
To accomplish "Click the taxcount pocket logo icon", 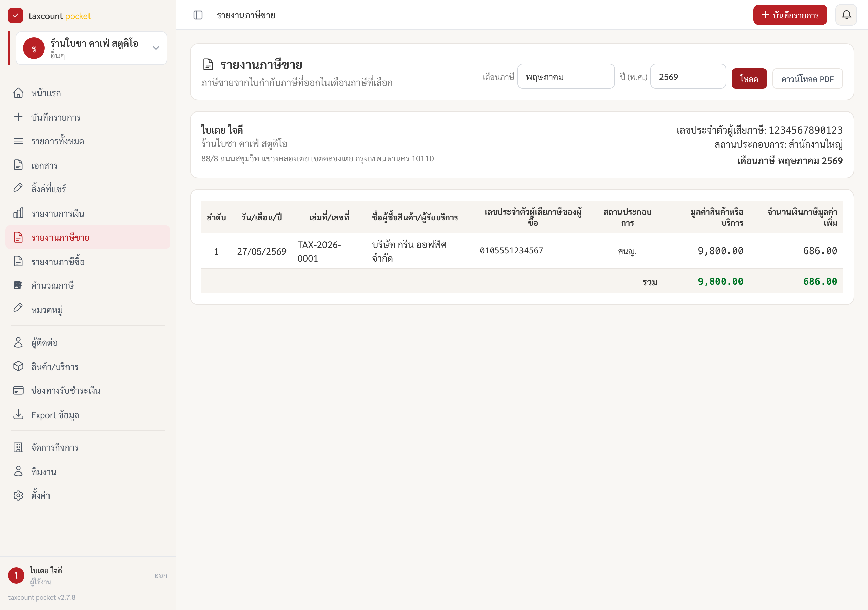I will (x=16, y=16).
